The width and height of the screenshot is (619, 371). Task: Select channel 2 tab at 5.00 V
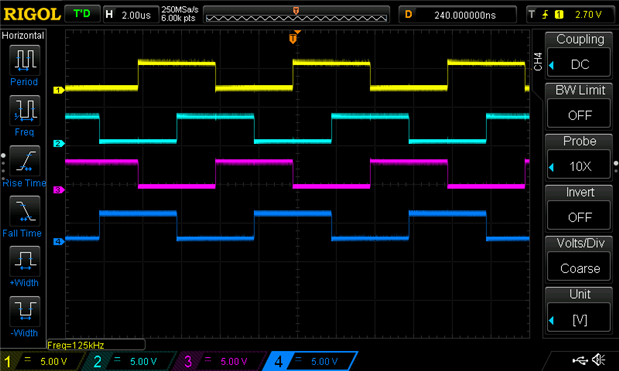click(x=130, y=361)
